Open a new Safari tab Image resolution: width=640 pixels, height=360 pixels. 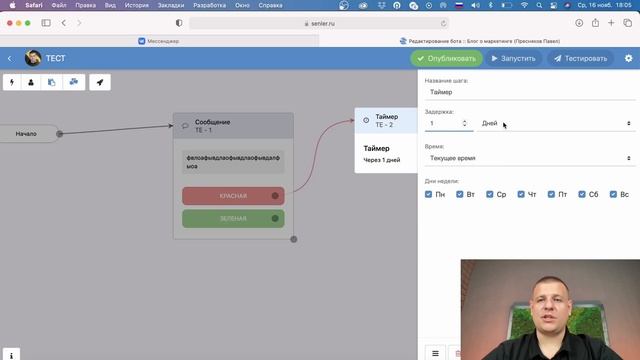click(611, 23)
